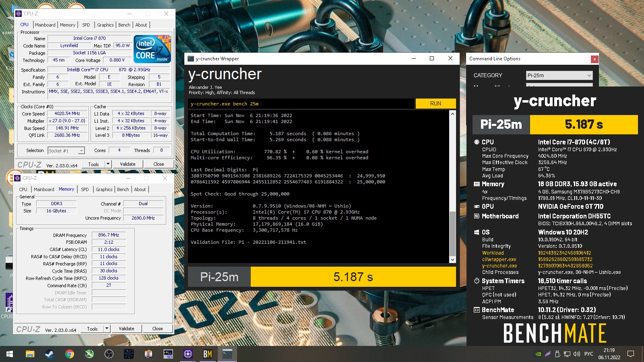Click the top CPU-Z window title icon
This screenshot has width=644, height=362.
19,14
